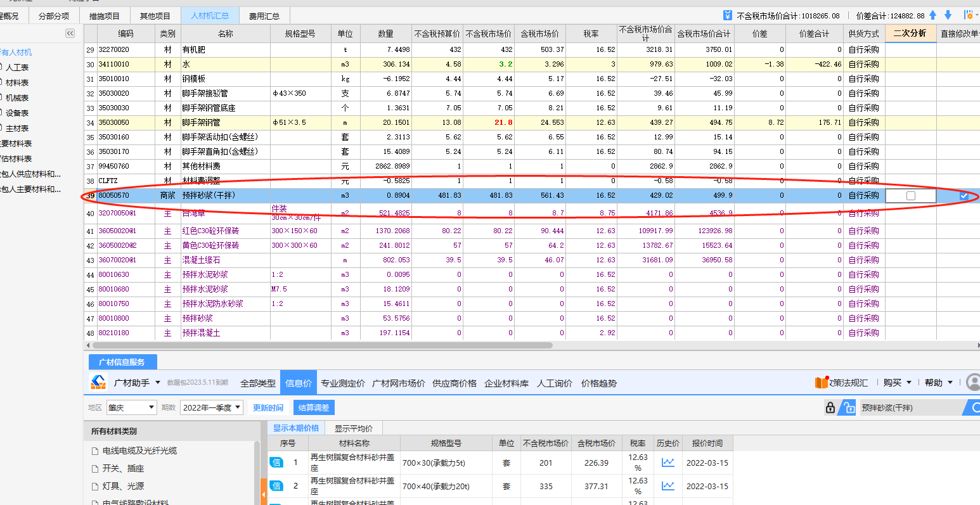Click the blue up arrow icon
This screenshot has height=505, width=980.
(933, 15)
